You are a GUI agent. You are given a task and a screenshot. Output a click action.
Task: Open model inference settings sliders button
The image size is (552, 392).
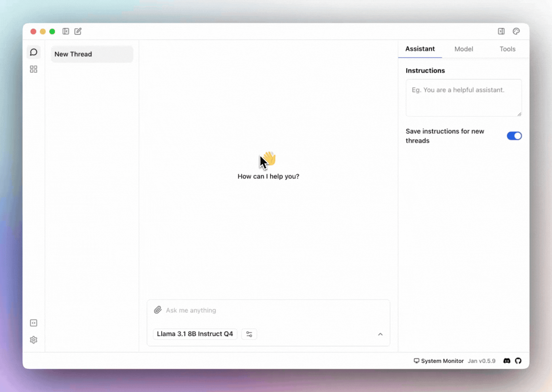[x=249, y=334]
